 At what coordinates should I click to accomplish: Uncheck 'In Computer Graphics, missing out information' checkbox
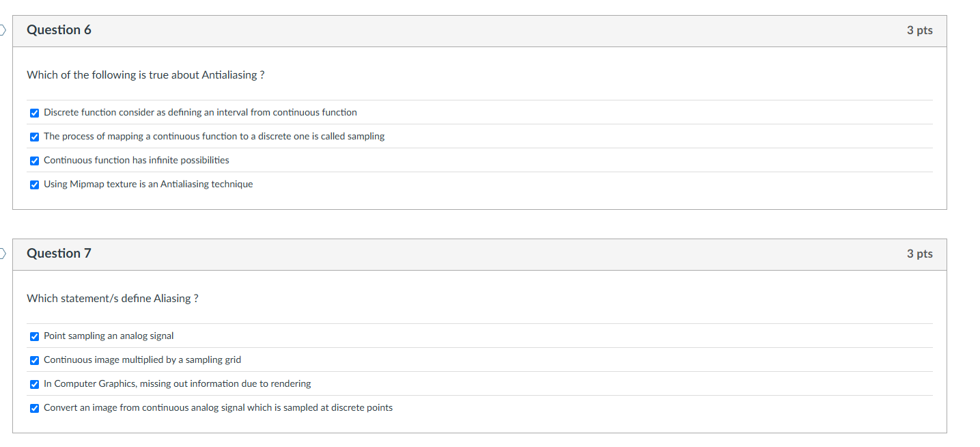tap(34, 384)
